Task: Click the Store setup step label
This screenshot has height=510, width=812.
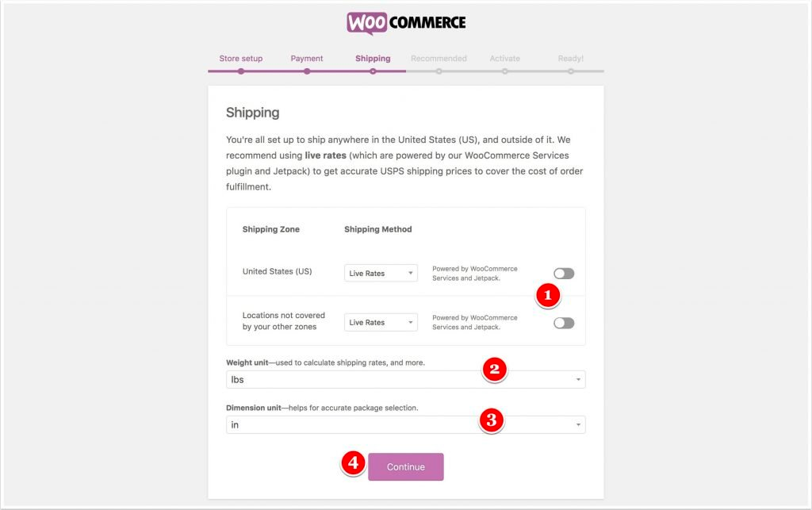Action: coord(241,58)
